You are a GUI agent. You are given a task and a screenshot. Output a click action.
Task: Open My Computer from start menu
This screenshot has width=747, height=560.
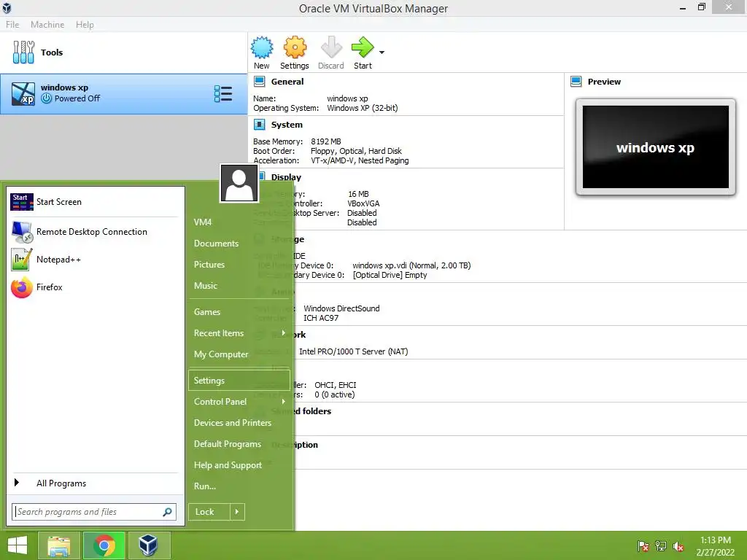coord(239,354)
